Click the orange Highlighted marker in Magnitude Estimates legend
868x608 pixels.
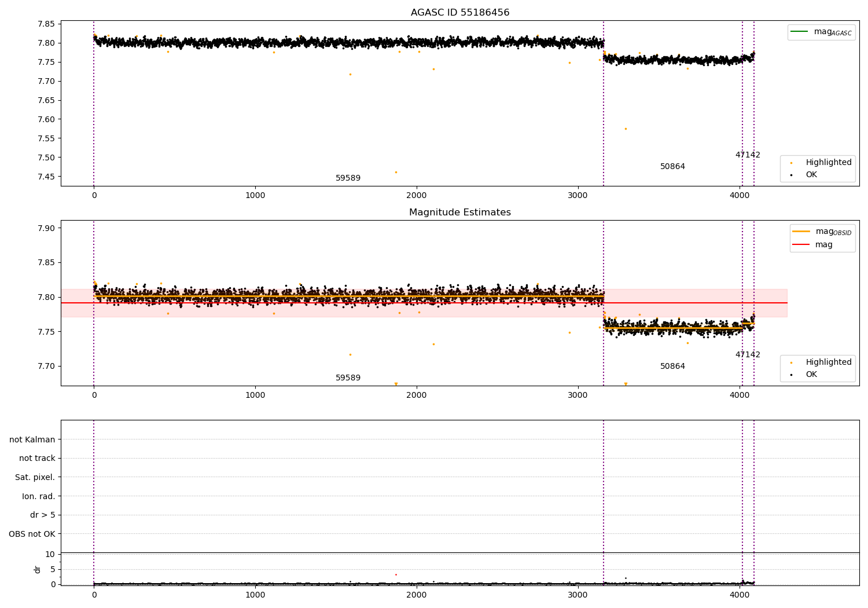(791, 362)
